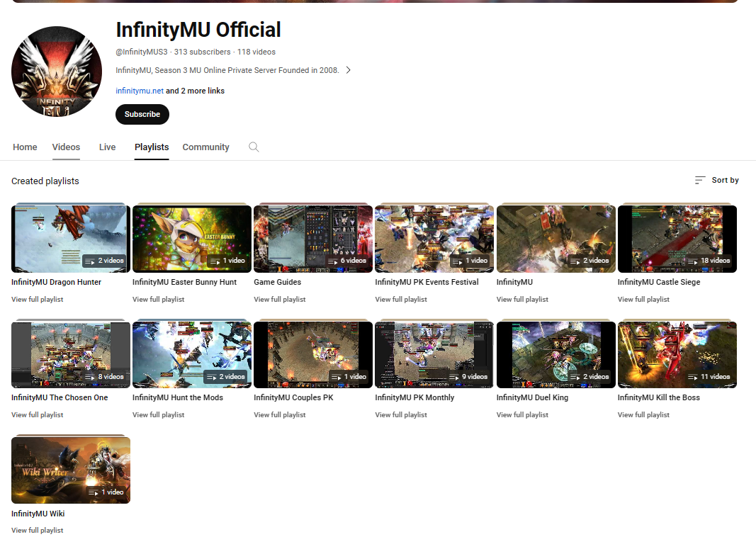This screenshot has width=756, height=549.
Task: Open InfinityMU Kill the Boss thumbnail
Action: 677,354
